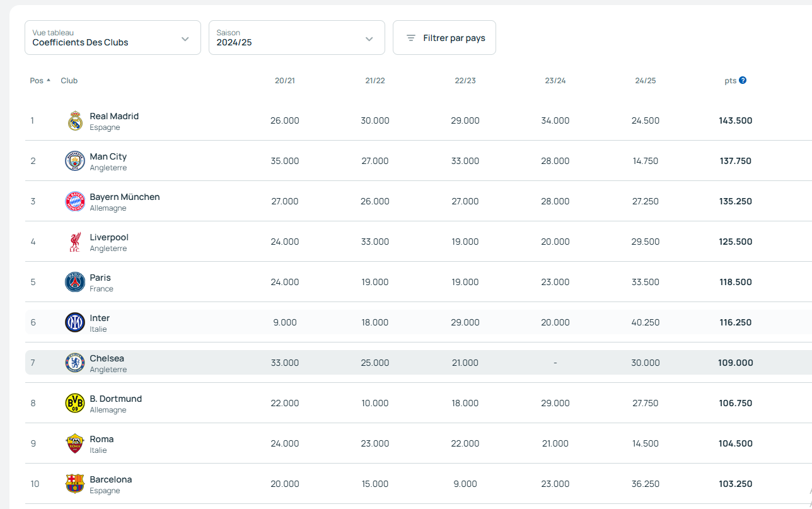This screenshot has width=812, height=509.
Task: Click the Roma club crest
Action: pos(75,443)
